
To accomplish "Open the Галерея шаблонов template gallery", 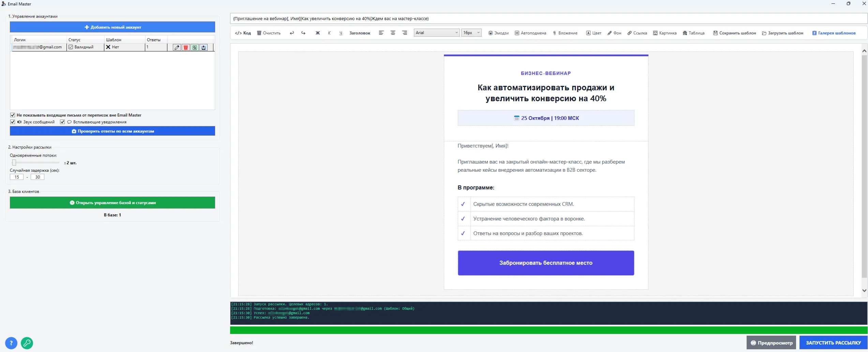I will point(834,33).
